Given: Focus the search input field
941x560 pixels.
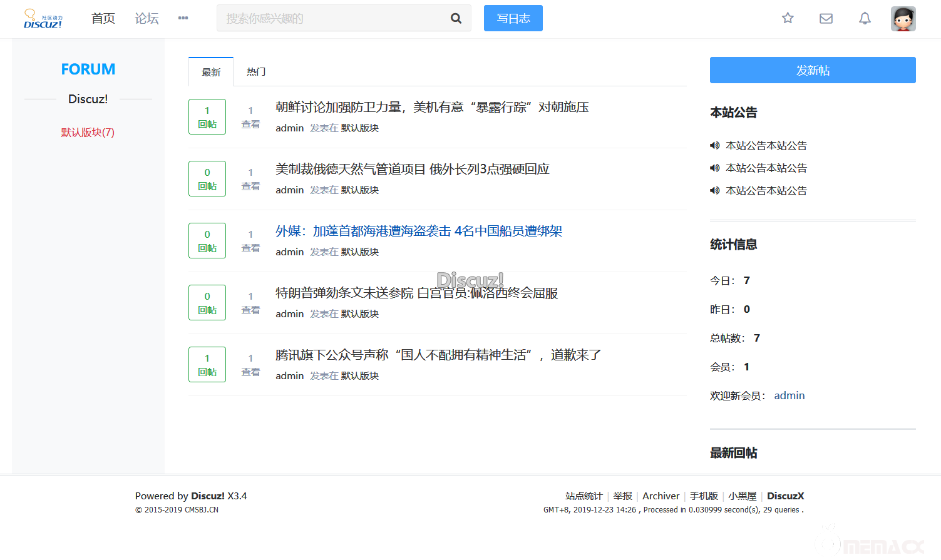Looking at the screenshot, I should point(332,19).
